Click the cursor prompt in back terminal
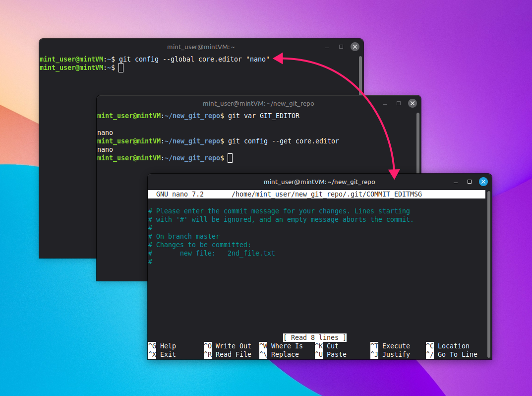 tap(121, 67)
